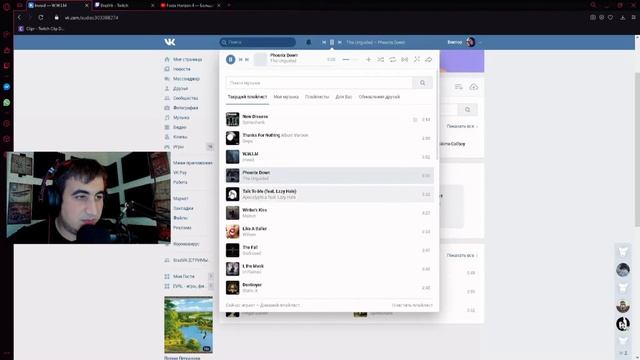Switch to the Обновления друзей tab
The image size is (640, 360).
point(379,97)
